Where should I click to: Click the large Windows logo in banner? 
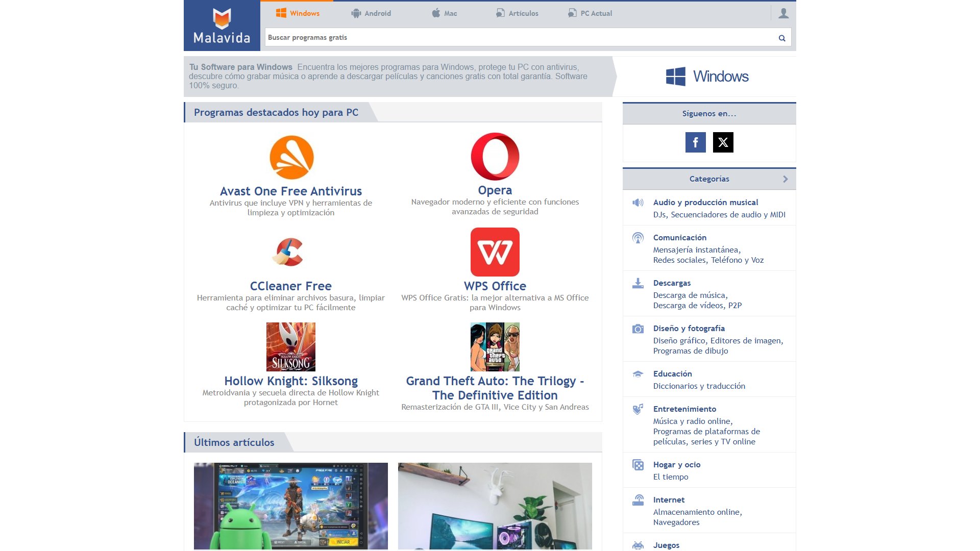click(x=676, y=77)
